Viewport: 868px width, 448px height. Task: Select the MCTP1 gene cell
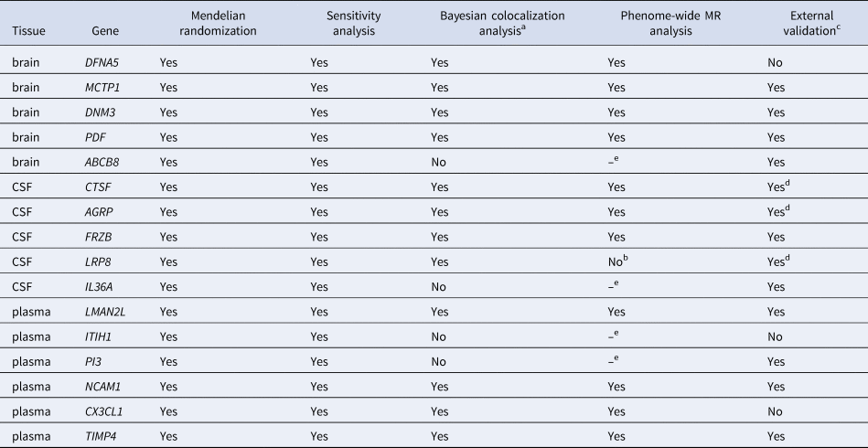tap(102, 88)
